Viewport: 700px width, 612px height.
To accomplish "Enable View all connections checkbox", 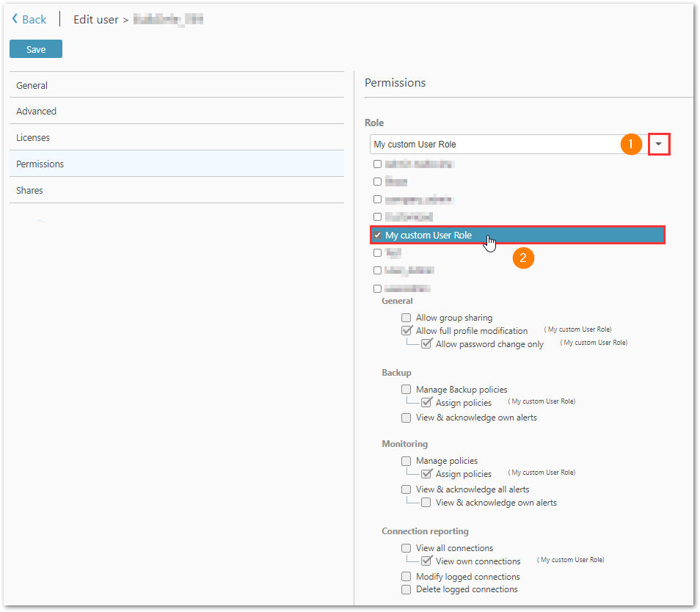I will coord(406,548).
